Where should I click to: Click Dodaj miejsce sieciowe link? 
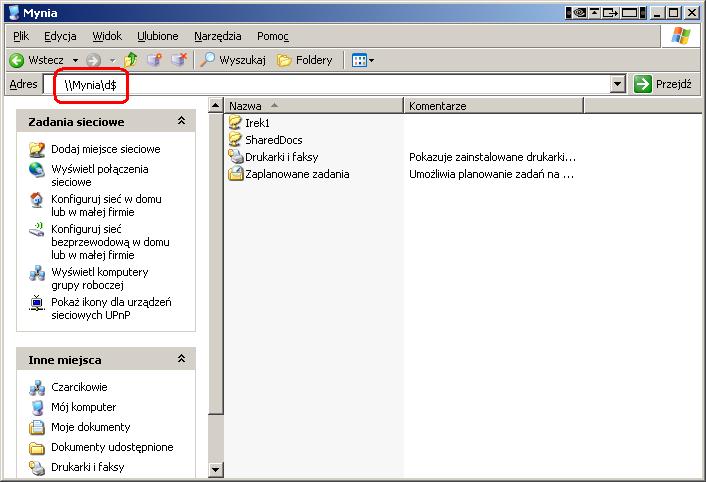pos(106,149)
